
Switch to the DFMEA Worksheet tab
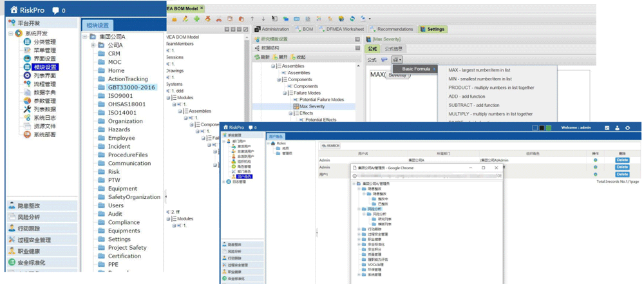click(342, 29)
